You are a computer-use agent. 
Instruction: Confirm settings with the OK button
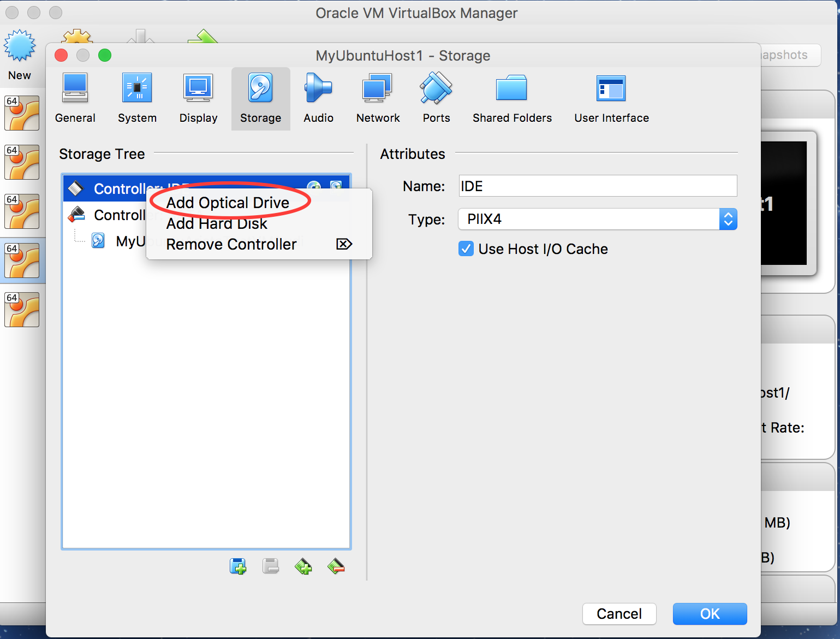point(710,614)
